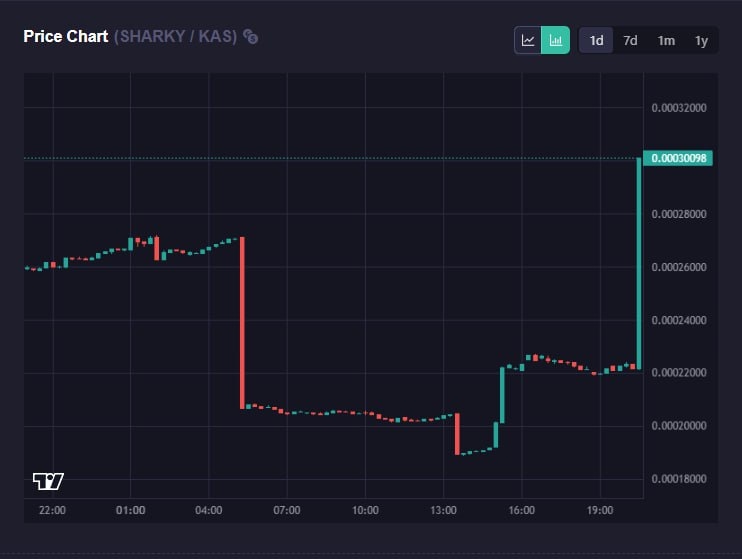This screenshot has height=559, width=742.
Task: Switch to candlestick chart view
Action: (x=556, y=40)
